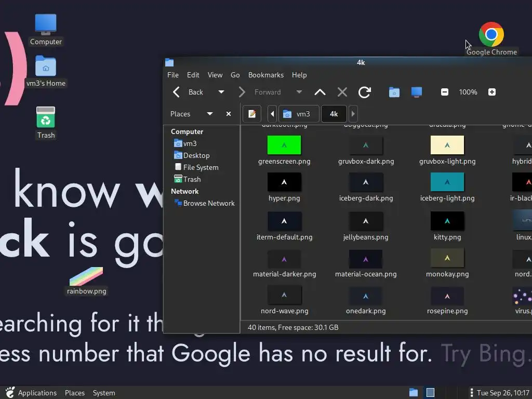Image resolution: width=532 pixels, height=399 pixels.
Task: Toggle text-based location entry button
Action: [252, 114]
